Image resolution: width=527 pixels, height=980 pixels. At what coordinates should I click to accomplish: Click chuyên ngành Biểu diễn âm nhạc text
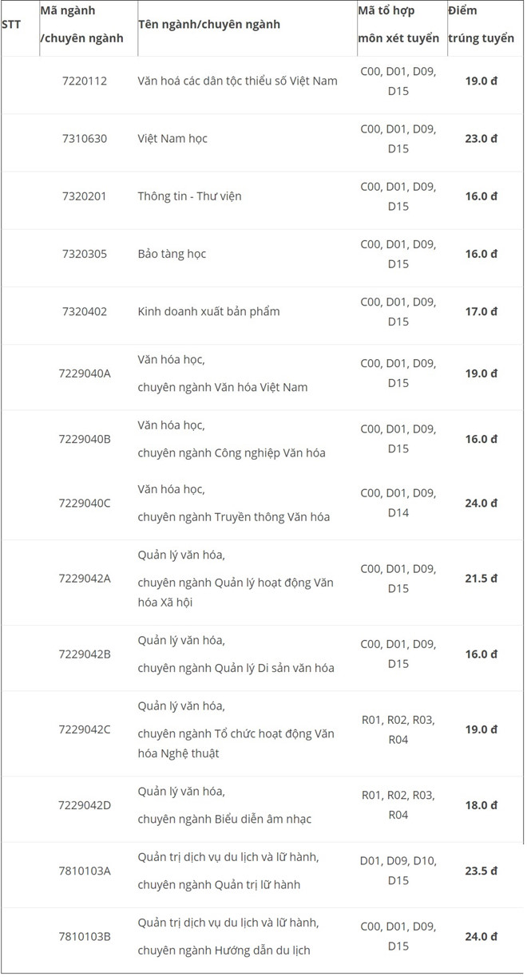[224, 819]
